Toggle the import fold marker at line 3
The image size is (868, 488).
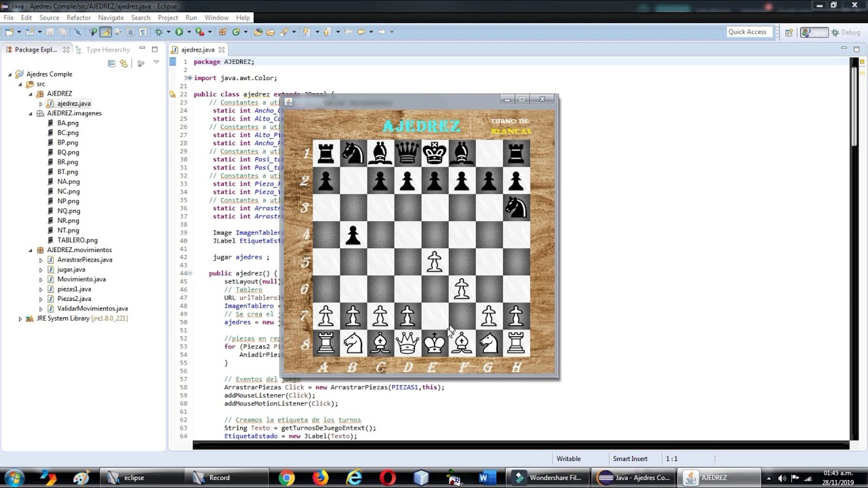189,78
